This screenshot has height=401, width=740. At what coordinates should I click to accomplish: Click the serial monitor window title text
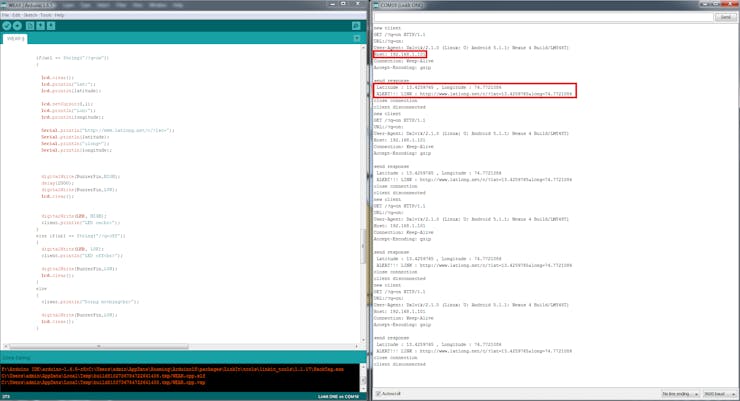pos(402,5)
